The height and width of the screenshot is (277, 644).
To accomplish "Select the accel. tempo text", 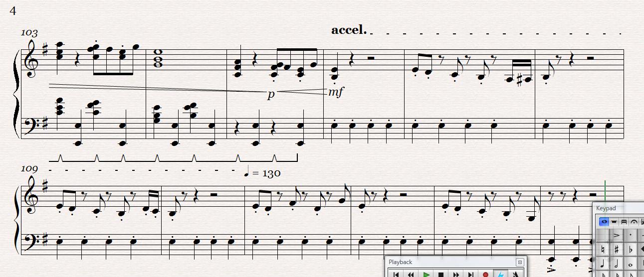I will pos(349,30).
